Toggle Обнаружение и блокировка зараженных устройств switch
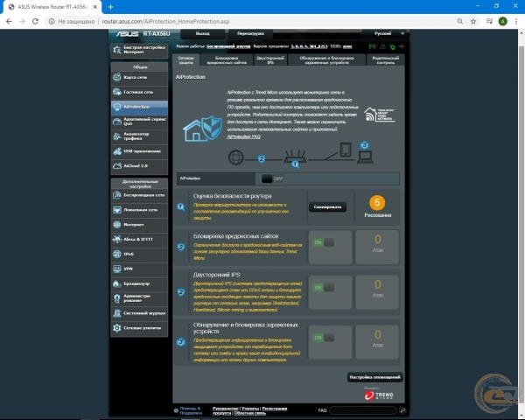Image resolution: width=525 pixels, height=420 pixels. (x=324, y=338)
